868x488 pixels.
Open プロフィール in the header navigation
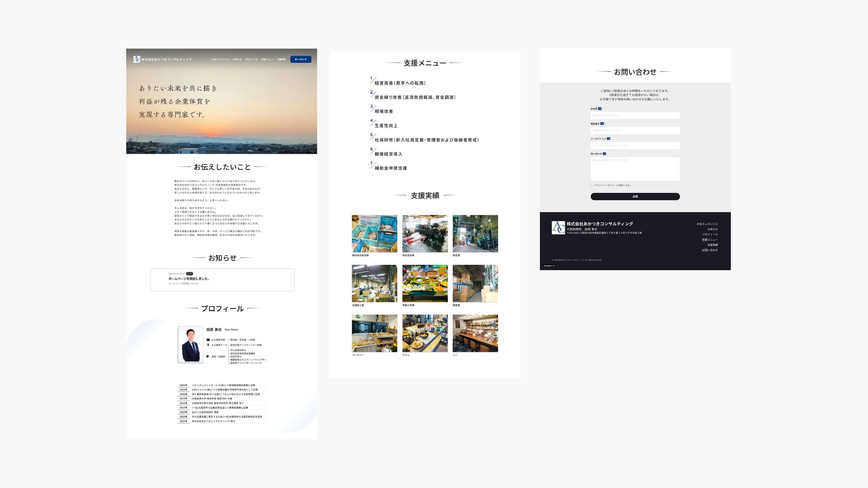(251, 60)
